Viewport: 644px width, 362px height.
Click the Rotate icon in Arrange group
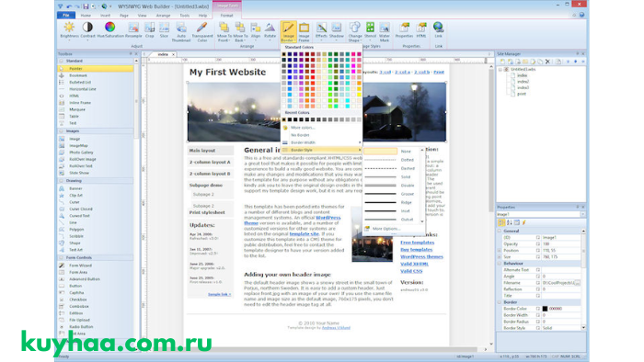tap(270, 30)
